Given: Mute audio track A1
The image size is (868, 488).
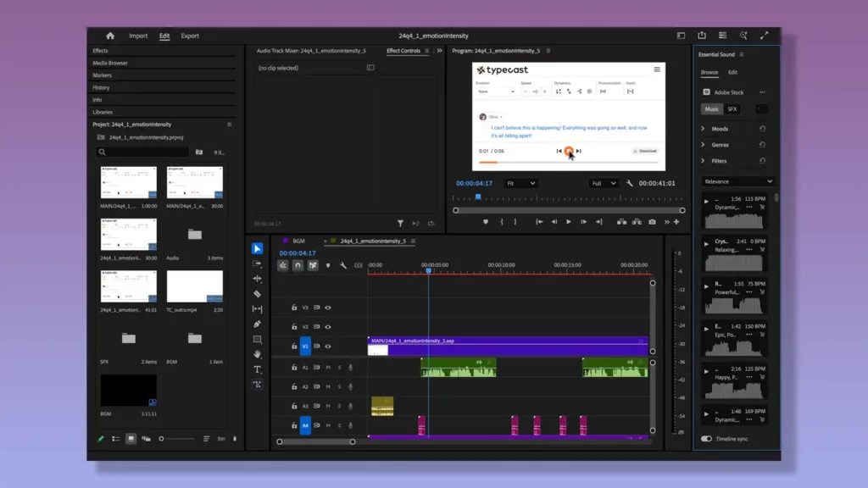Looking at the screenshot, I should [x=328, y=368].
